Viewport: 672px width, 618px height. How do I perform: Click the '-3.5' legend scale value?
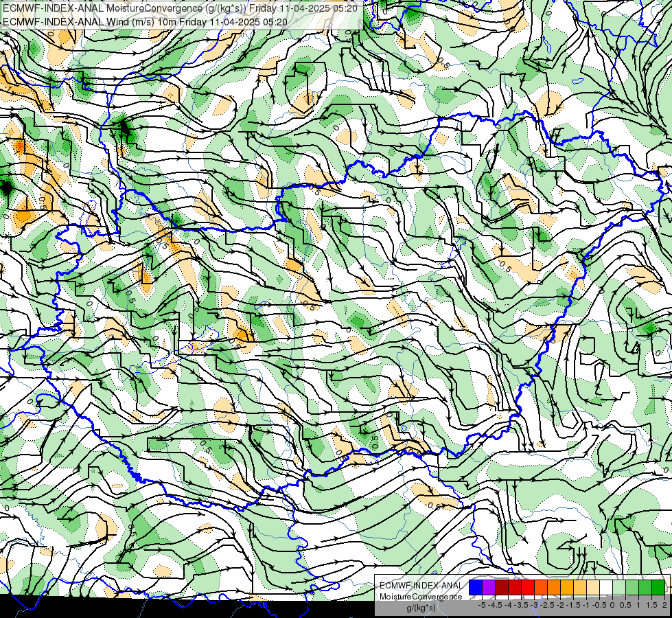[x=521, y=605]
